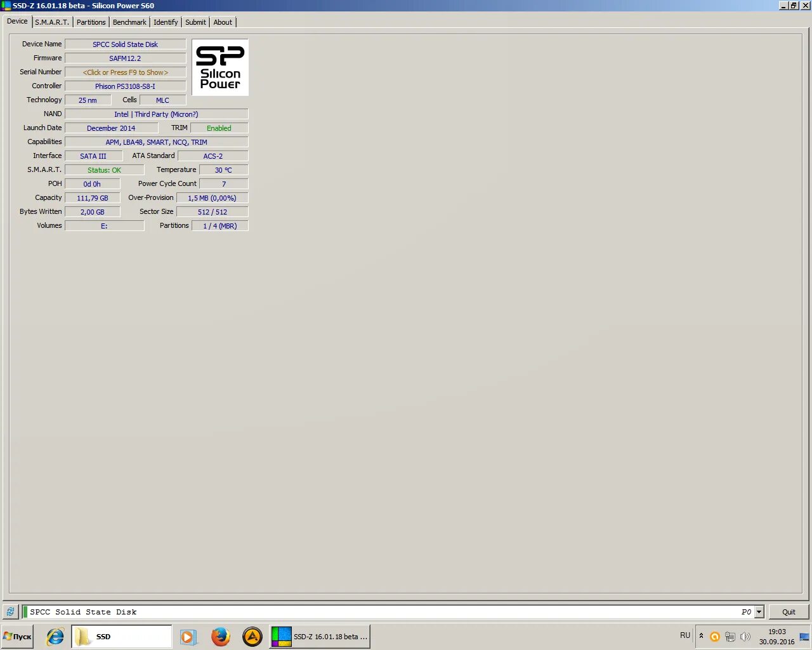Expand the drive selection dropdown arrow
The image size is (812, 650).
pos(759,612)
